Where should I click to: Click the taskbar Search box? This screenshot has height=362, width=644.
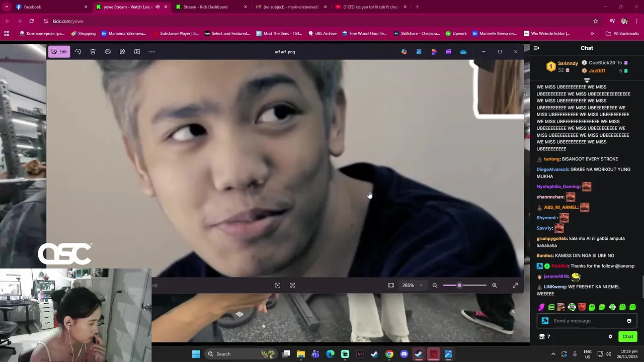242,354
